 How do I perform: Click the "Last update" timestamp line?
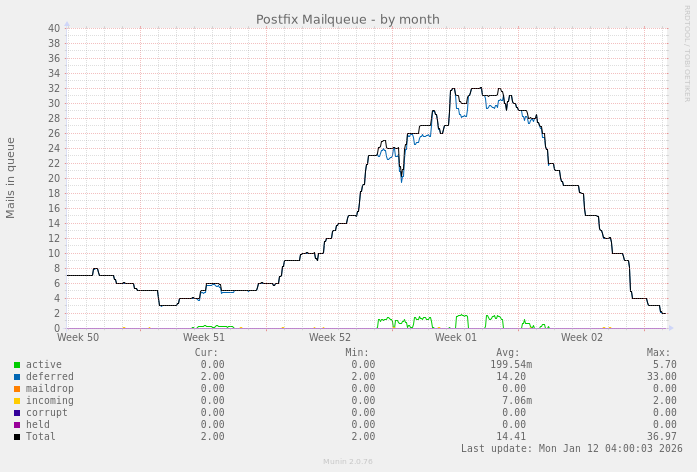(572, 448)
